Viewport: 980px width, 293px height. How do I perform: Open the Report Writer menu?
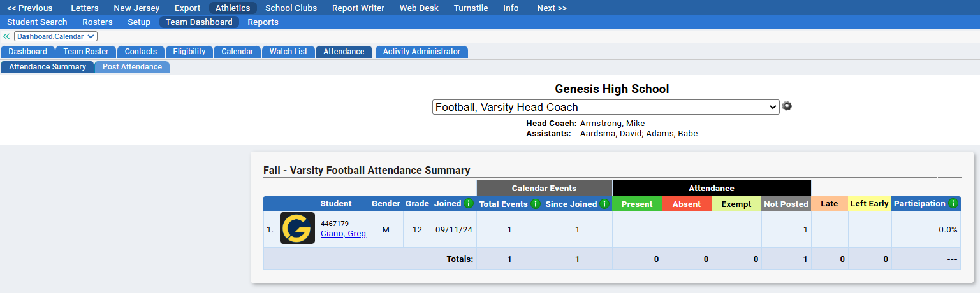(358, 8)
